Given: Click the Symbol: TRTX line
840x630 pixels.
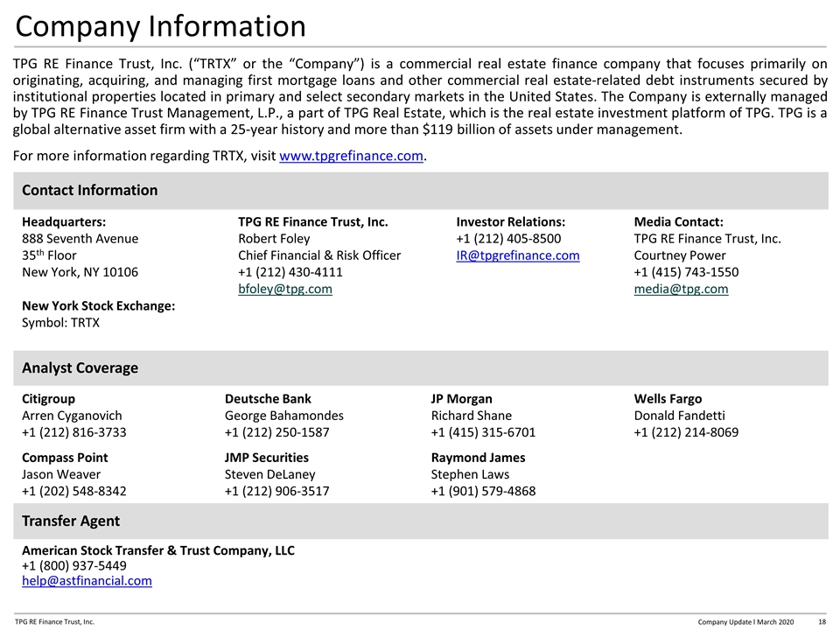Looking at the screenshot, I should (60, 323).
